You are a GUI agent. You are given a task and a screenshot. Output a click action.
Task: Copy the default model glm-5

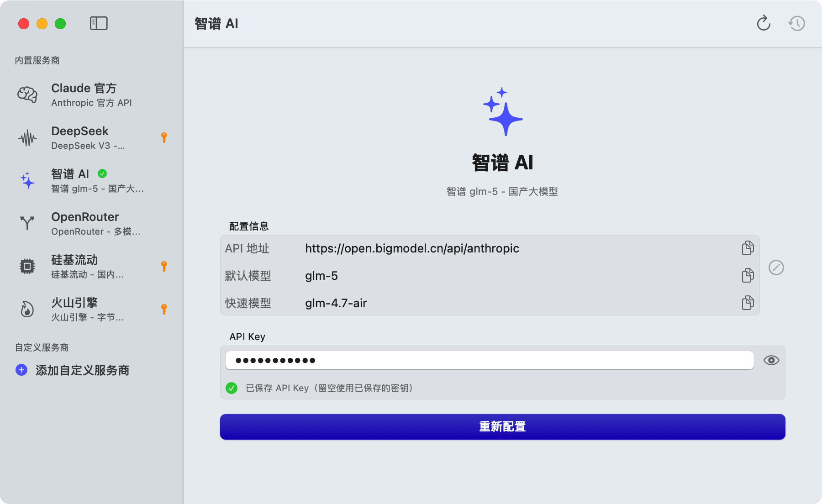[748, 275]
